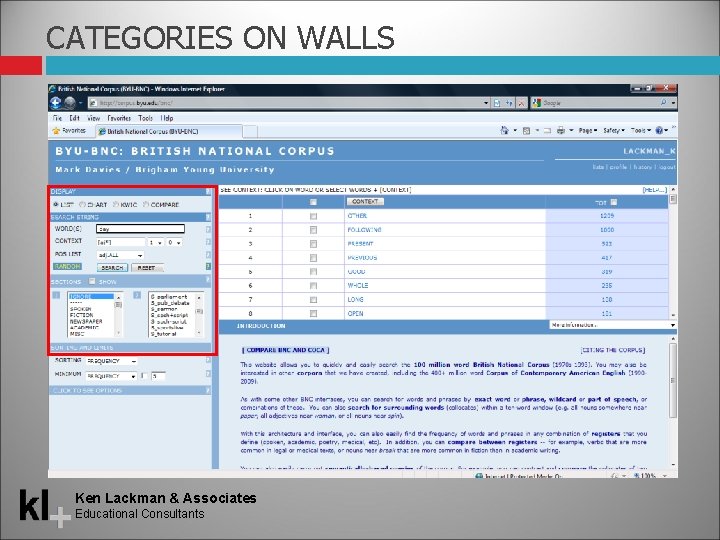Click help icon on DISPLAY header
This screenshot has width=720, height=540.
(x=208, y=191)
